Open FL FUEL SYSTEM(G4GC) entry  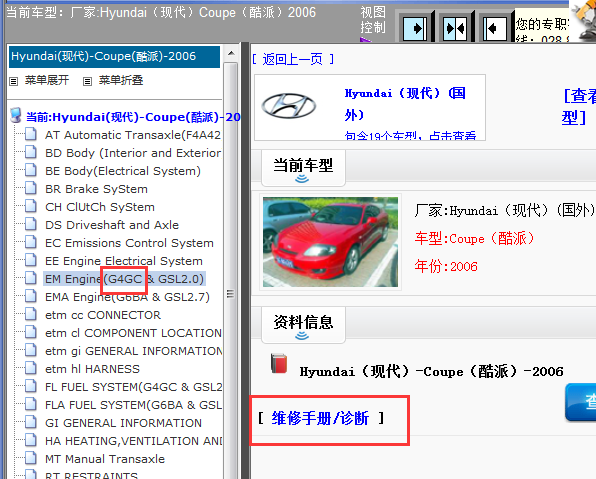133,387
